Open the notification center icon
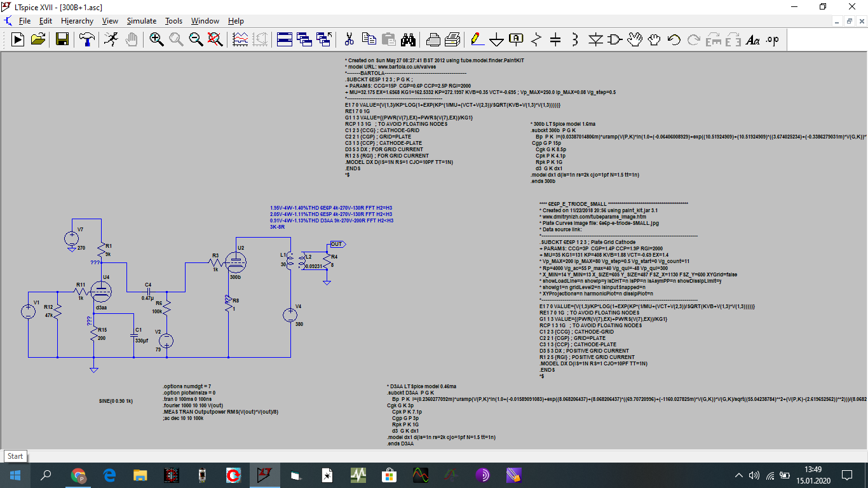Image resolution: width=868 pixels, height=488 pixels. pyautogui.click(x=846, y=475)
